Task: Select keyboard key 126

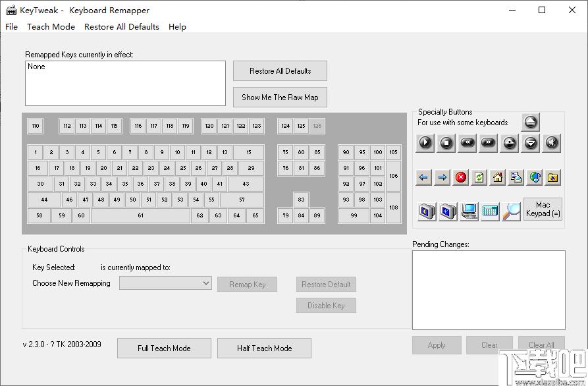Action: pos(317,126)
